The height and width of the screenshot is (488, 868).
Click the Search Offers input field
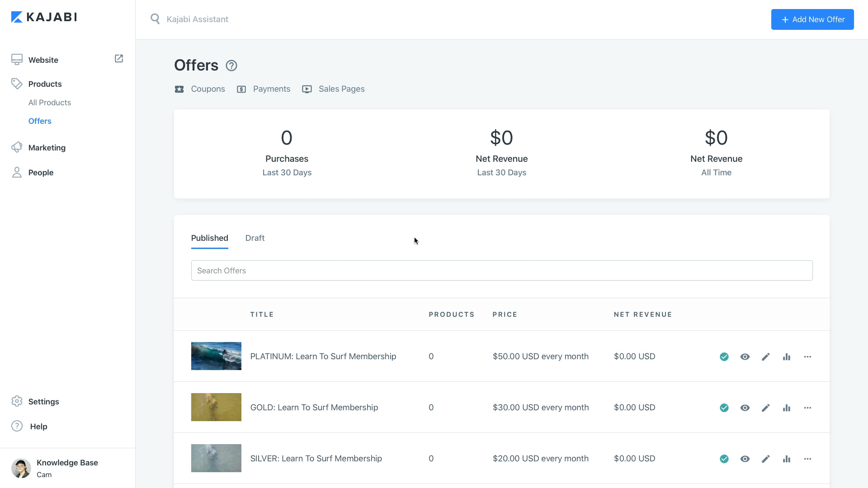click(x=502, y=271)
